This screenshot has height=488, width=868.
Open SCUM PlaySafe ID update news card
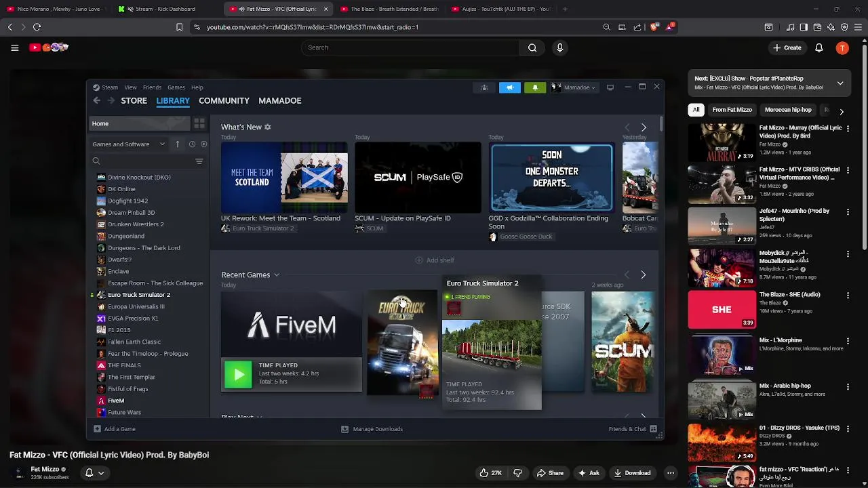click(418, 178)
